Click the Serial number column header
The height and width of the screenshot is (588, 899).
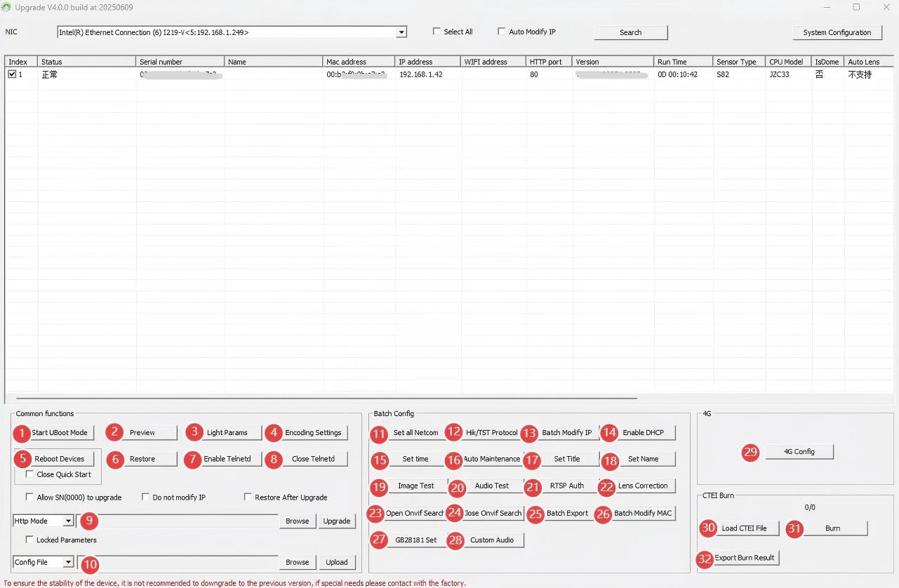[x=180, y=62]
